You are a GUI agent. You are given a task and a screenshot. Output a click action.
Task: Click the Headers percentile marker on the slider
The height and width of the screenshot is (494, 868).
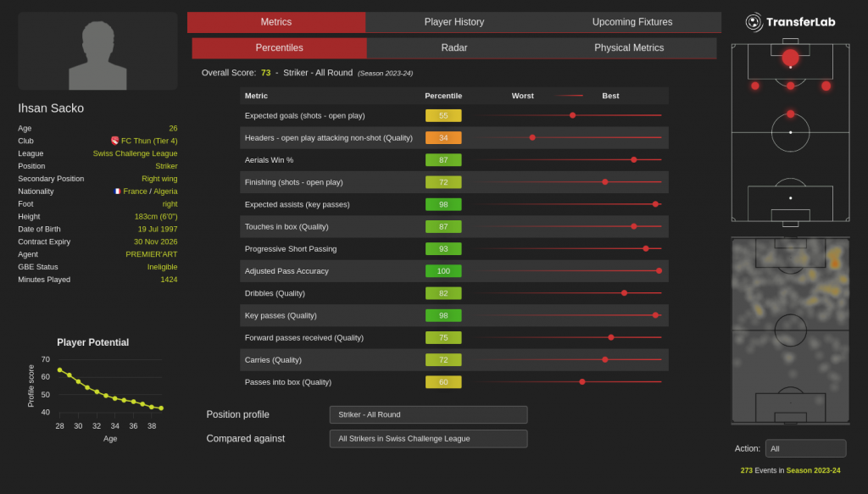click(x=532, y=137)
